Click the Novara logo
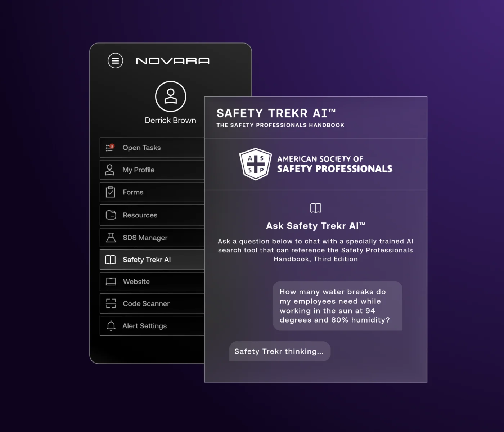Screen dimensions: 504x432 (x=172, y=61)
